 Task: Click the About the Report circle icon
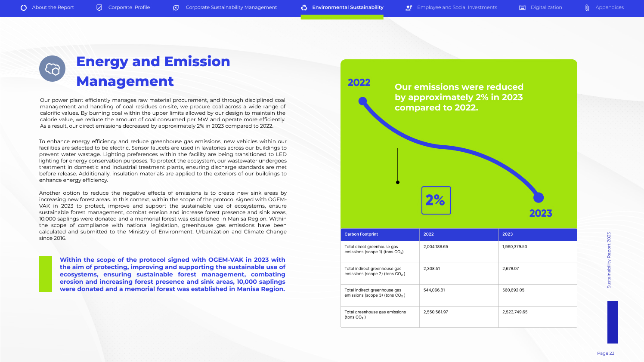tap(24, 8)
